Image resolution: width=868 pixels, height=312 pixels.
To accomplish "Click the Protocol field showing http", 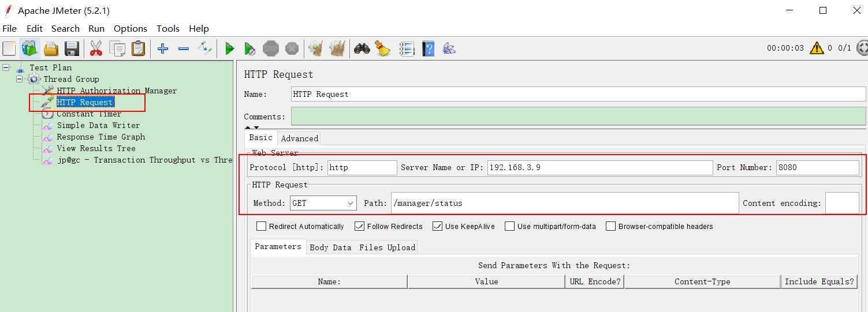I will click(x=362, y=167).
